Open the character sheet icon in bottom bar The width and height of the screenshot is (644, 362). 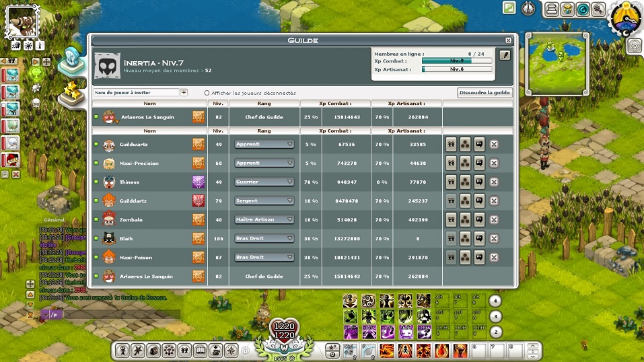tap(122, 351)
